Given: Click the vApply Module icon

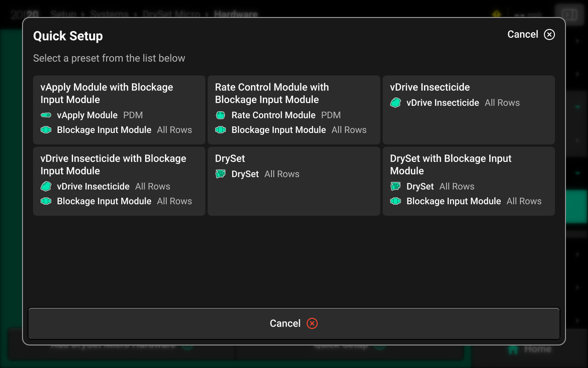Looking at the screenshot, I should (x=46, y=115).
